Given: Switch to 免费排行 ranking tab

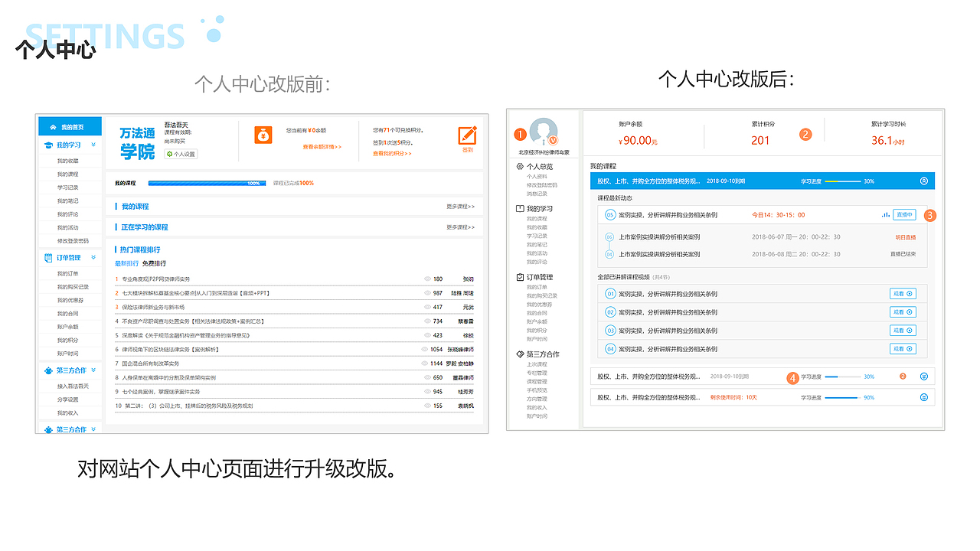Looking at the screenshot, I should click(154, 263).
